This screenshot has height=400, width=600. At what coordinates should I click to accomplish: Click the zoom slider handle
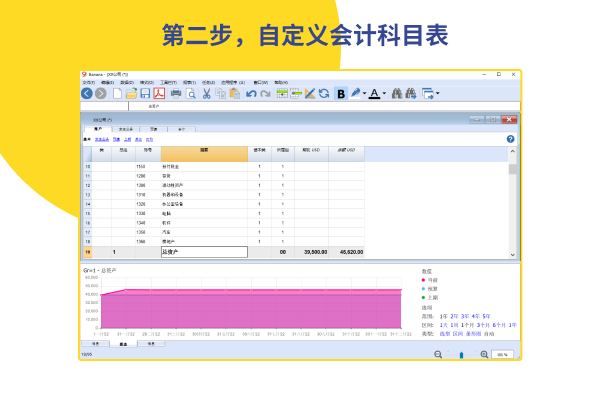pyautogui.click(x=461, y=355)
